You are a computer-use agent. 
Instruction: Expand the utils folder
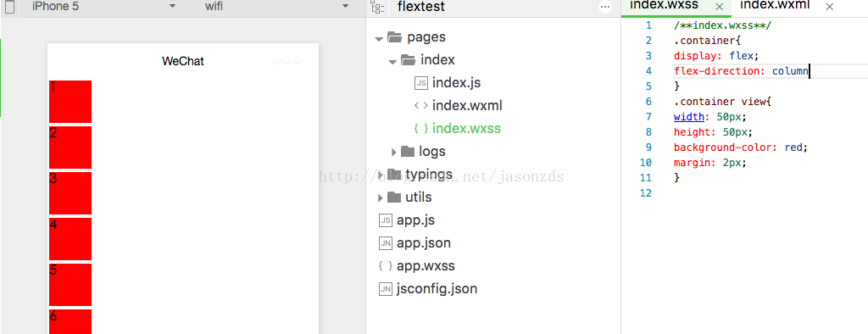pyautogui.click(x=380, y=198)
